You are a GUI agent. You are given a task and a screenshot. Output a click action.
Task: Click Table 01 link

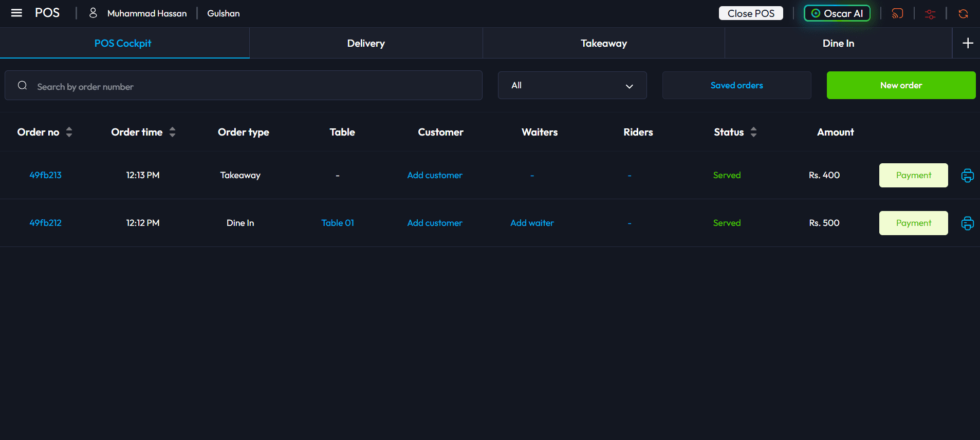[x=338, y=223]
